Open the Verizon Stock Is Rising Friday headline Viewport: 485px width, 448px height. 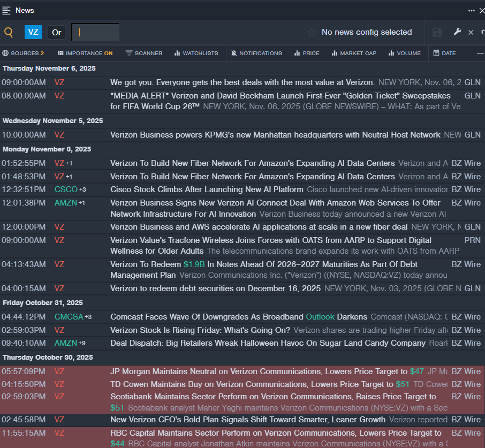pyautogui.click(x=200, y=330)
